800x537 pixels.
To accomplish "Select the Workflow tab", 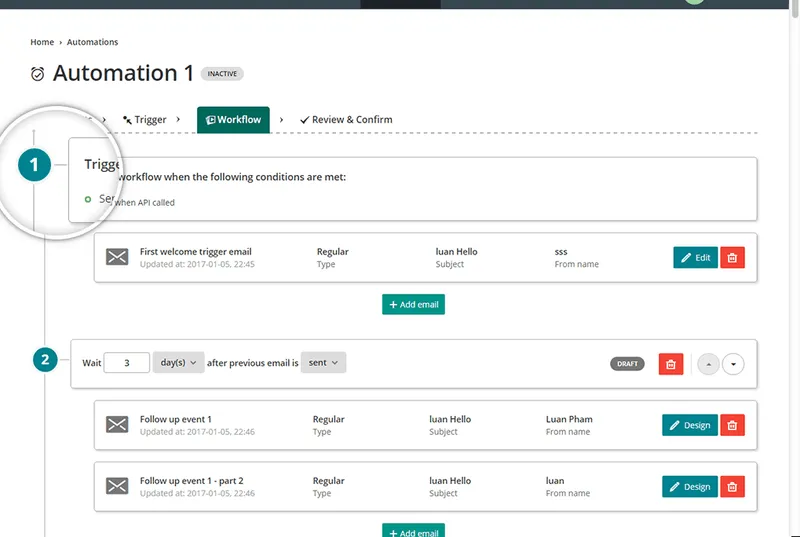I will click(233, 120).
